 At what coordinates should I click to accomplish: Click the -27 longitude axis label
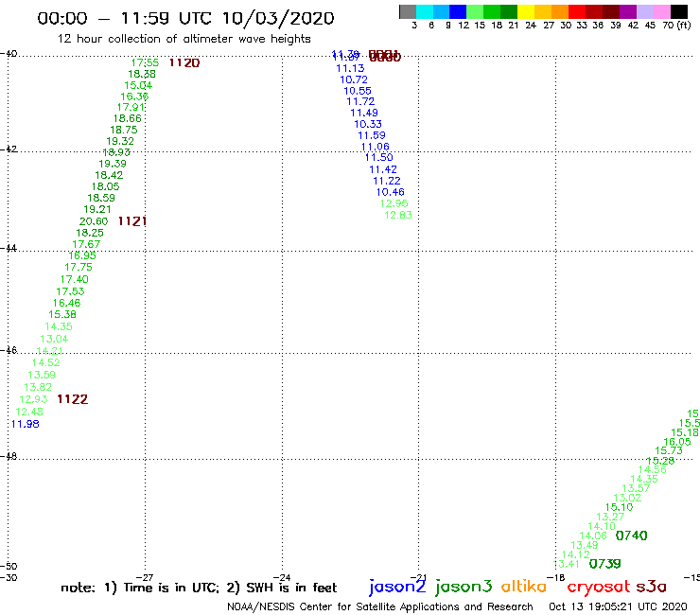(x=144, y=577)
